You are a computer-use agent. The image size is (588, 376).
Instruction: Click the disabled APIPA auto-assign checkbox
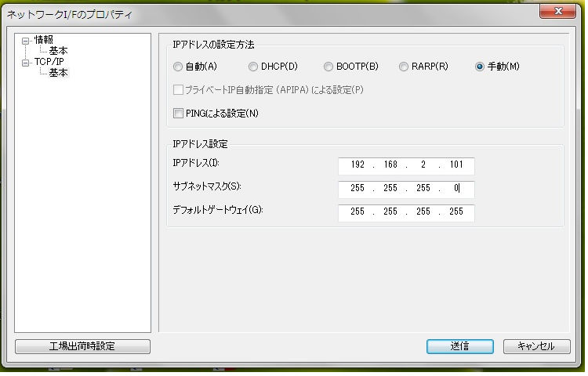[x=178, y=90]
